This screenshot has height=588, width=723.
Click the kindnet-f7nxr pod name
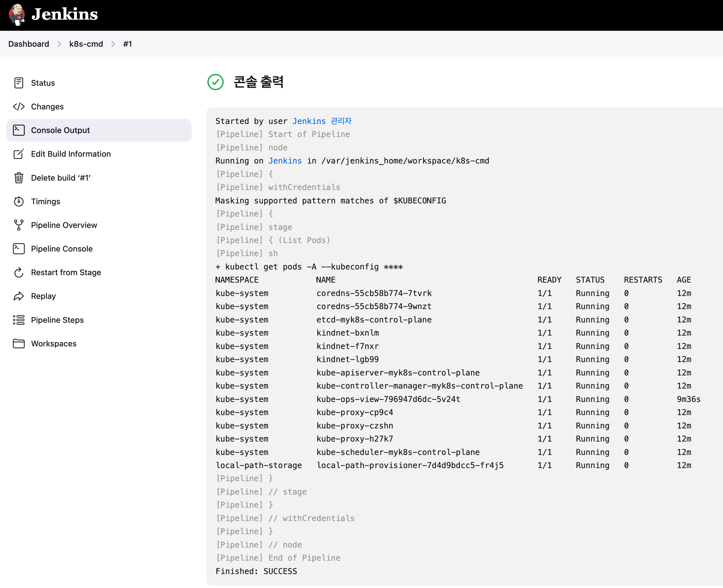click(348, 346)
